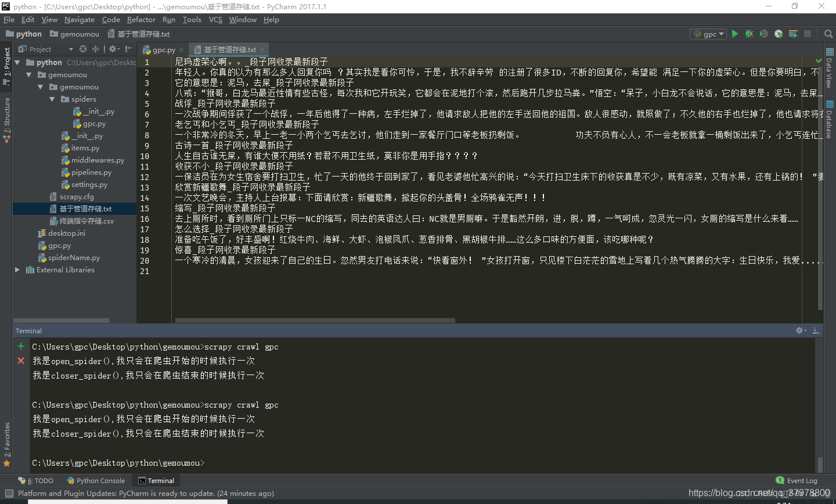Click gemoumou in the breadcrumb bar
This screenshot has height=504, width=836.
pyautogui.click(x=74, y=34)
